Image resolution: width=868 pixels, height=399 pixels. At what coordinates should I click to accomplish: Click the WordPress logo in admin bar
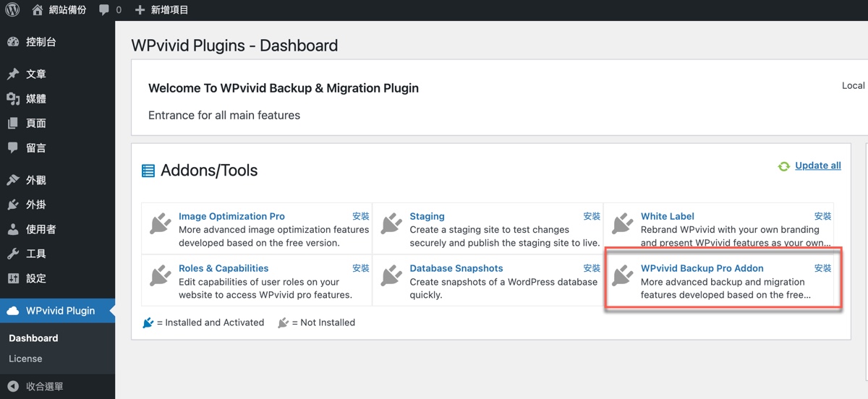(12, 10)
